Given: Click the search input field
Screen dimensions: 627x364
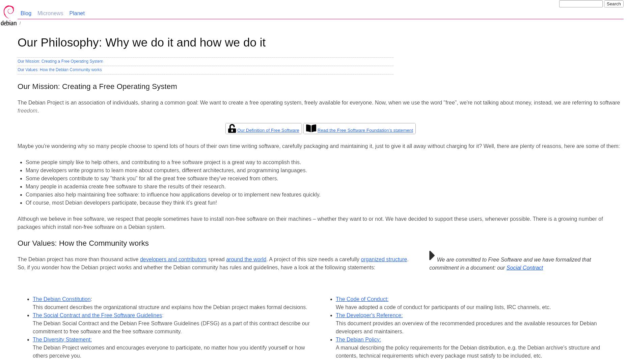Looking at the screenshot, I should point(581,4).
